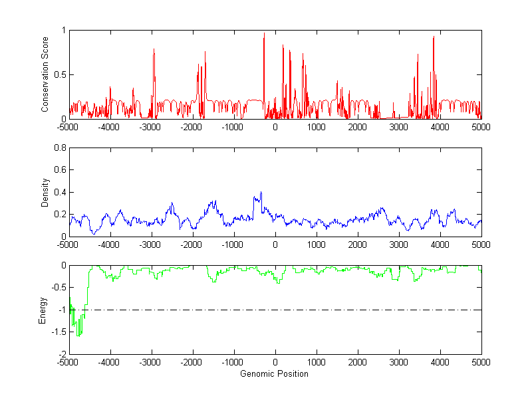532x398 pixels.
Task: Click the red conservation peak near -2950
Action: (154, 50)
